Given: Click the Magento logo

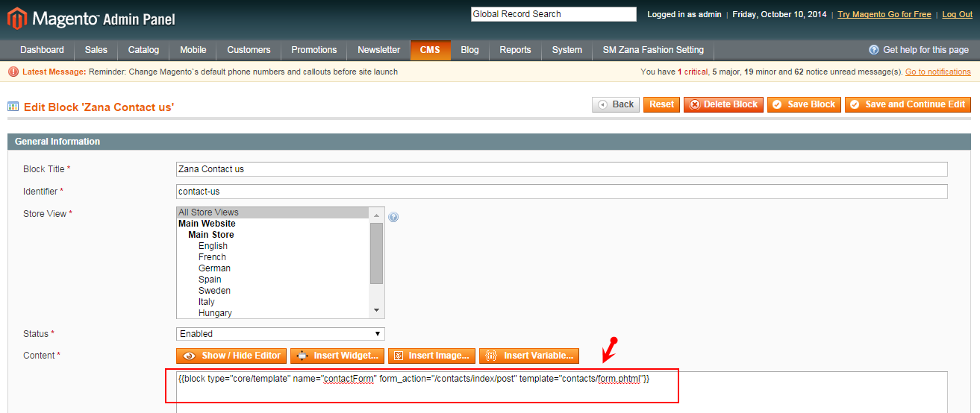Looking at the screenshot, I should coord(93,18).
